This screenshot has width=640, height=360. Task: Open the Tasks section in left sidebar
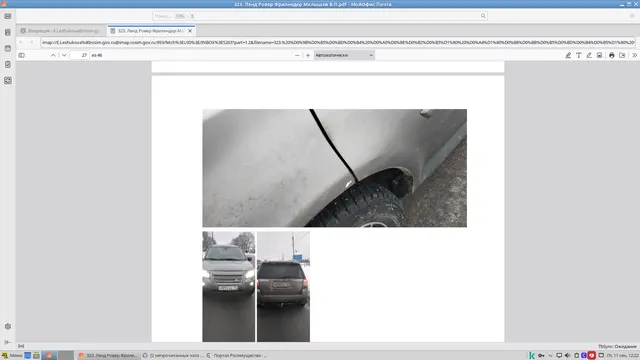[8, 64]
